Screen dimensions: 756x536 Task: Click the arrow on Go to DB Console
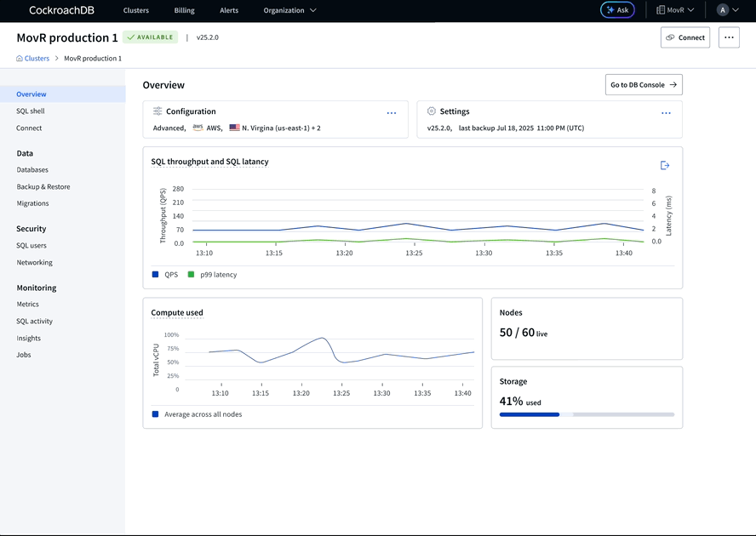point(673,85)
